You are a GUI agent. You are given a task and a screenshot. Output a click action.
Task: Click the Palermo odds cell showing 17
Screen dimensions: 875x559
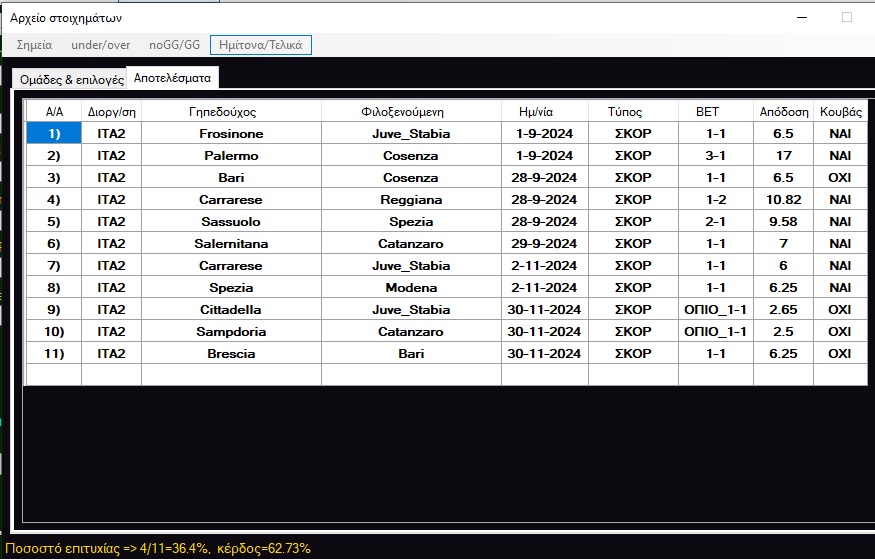[x=783, y=156]
